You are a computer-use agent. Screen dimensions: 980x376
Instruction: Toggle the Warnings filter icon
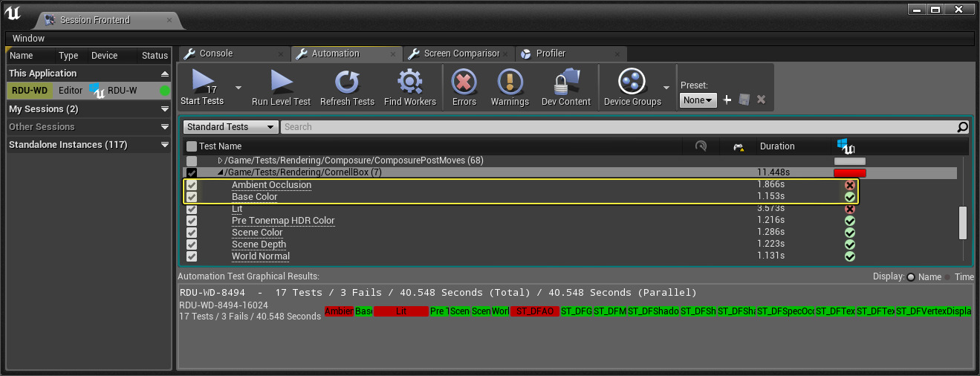coord(510,81)
